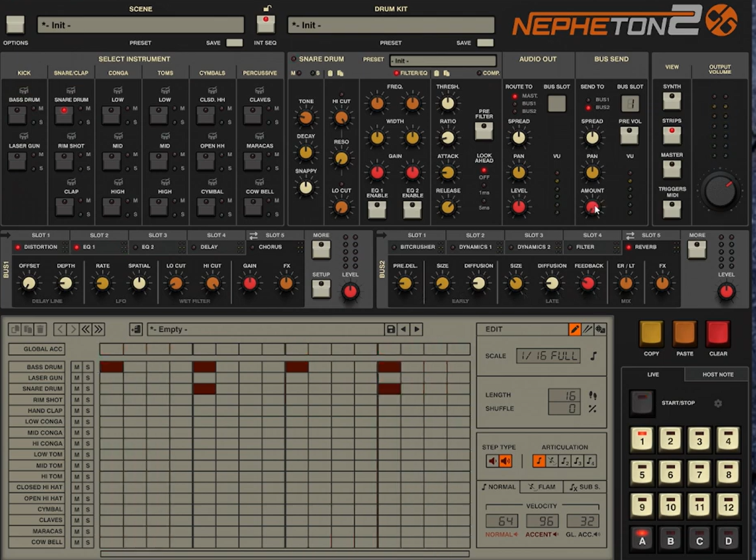Viewport: 756px width, 560px height.
Task: Click the orange Paste button
Action: coord(685,334)
